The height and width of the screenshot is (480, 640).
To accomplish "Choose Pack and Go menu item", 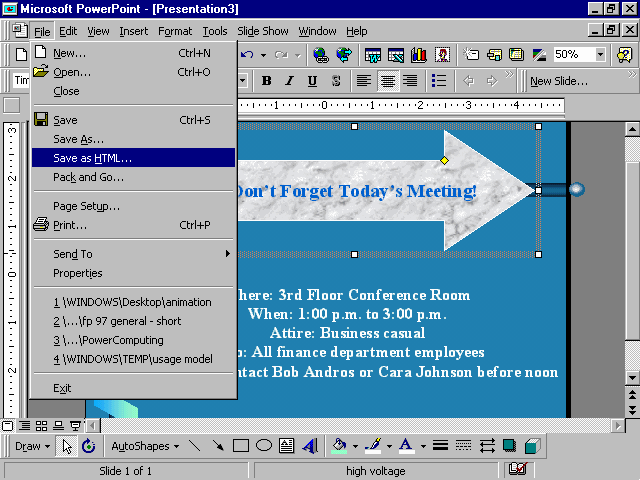I will point(133,177).
